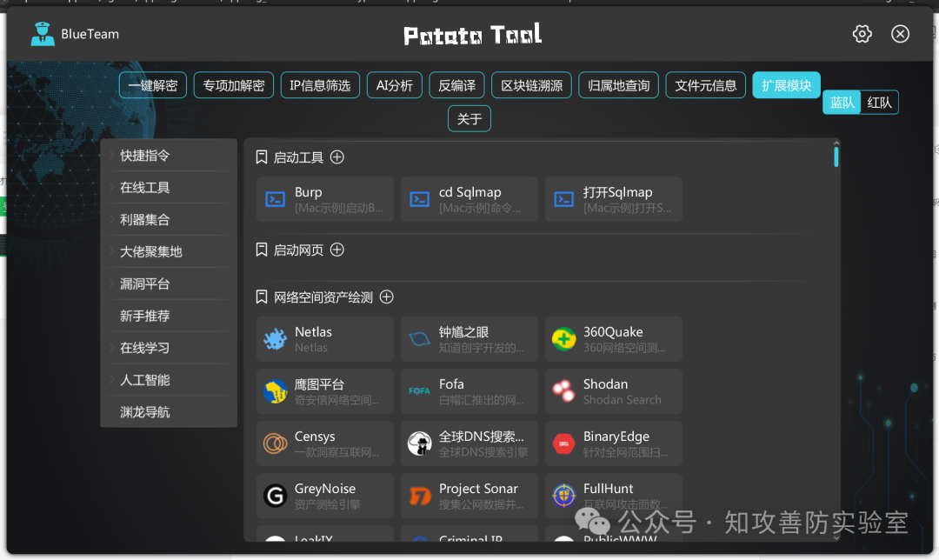Screen dimensions: 939x560
Task: Switch to 蓝队 mode
Action: (x=842, y=103)
